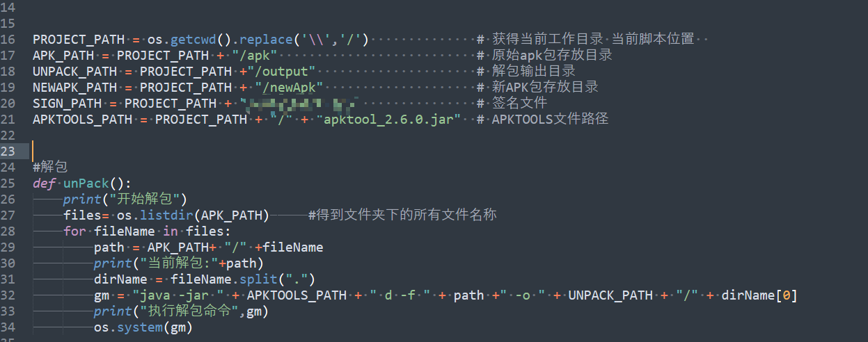Click dirName[0] at end of line 32

click(759, 295)
